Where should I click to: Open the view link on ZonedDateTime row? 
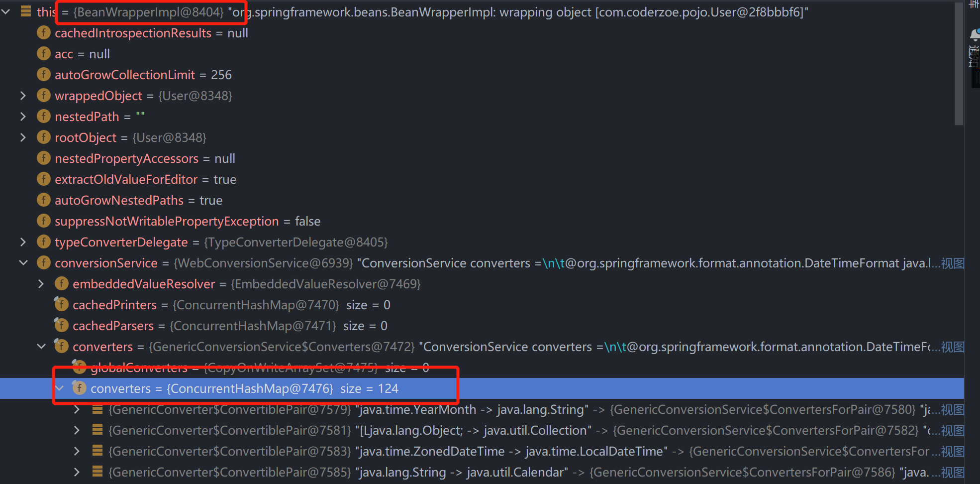click(953, 451)
